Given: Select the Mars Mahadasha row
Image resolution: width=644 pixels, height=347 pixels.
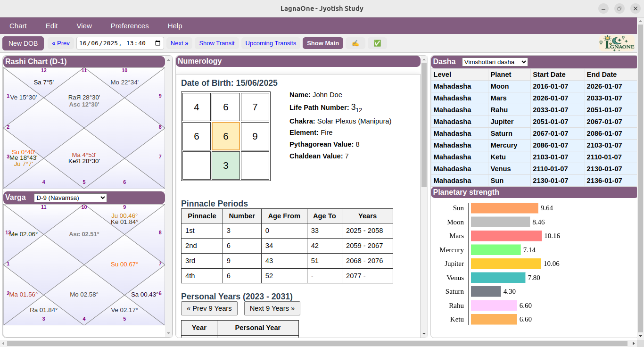Looking at the screenshot, I should pyautogui.click(x=534, y=98).
